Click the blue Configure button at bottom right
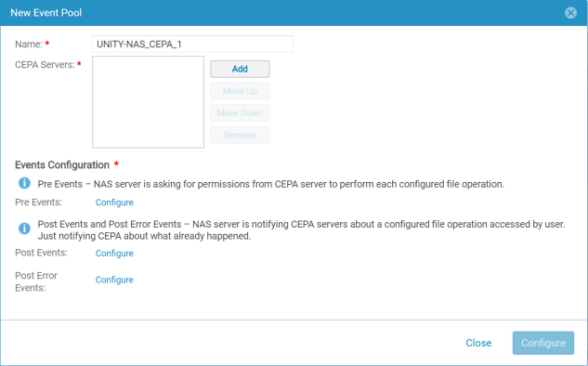Viewport: 588px width, 366px height. point(543,343)
